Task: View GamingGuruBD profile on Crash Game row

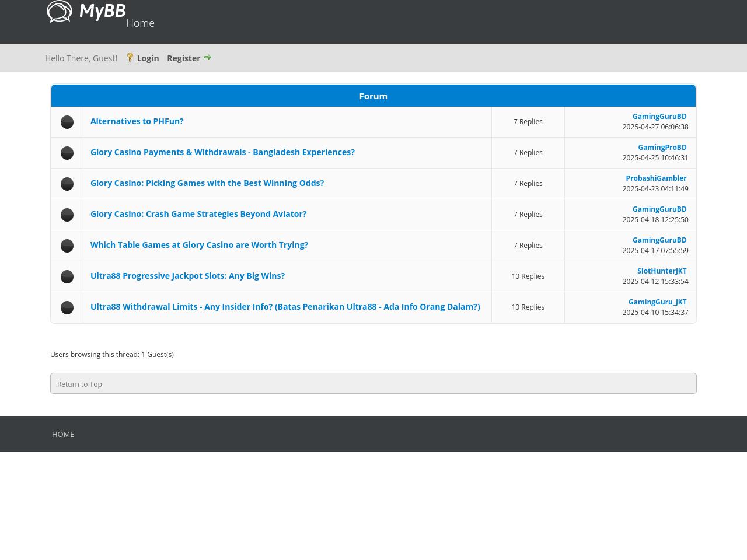Action: [659, 209]
